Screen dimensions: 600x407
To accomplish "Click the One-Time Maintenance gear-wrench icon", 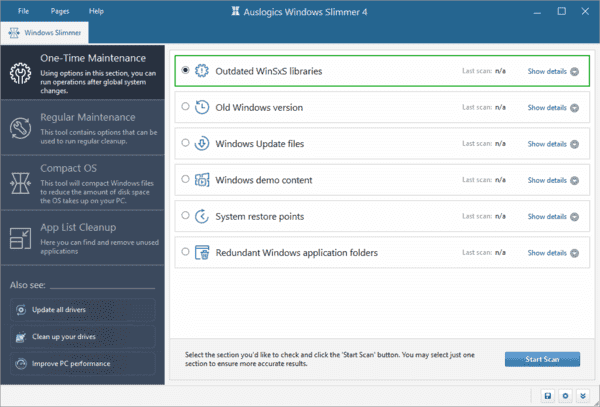I will point(20,73).
